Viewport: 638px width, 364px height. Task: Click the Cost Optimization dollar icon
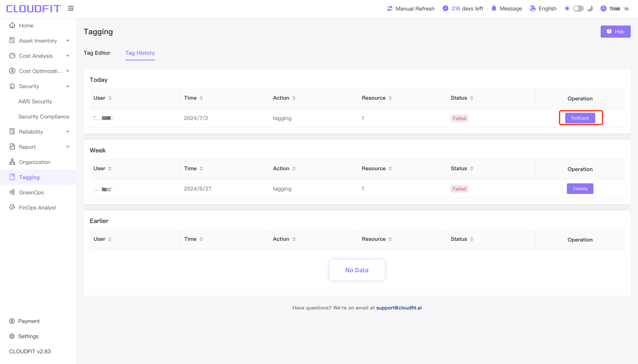12,71
